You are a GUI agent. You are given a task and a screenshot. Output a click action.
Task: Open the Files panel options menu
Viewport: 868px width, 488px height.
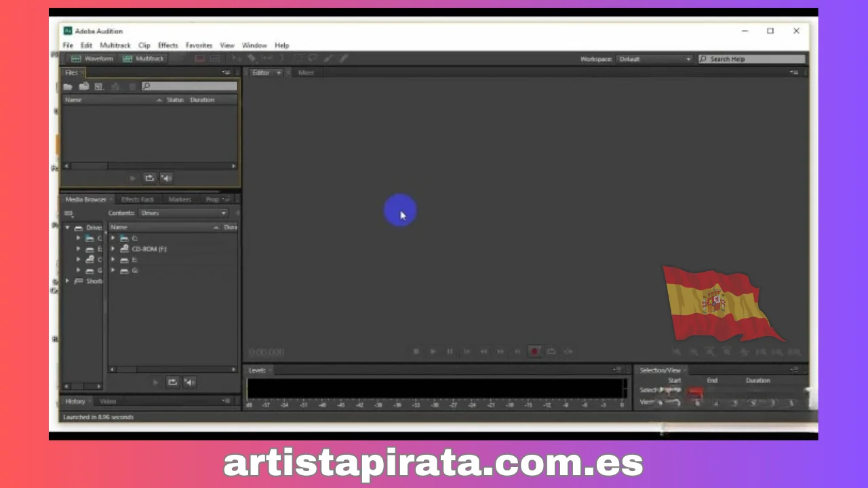(x=226, y=73)
